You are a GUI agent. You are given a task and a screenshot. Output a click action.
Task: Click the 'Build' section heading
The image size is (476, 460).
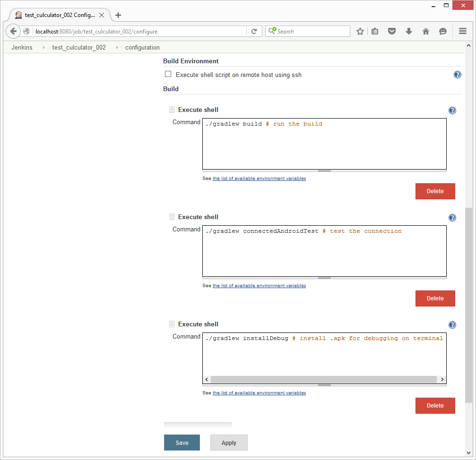(x=171, y=89)
